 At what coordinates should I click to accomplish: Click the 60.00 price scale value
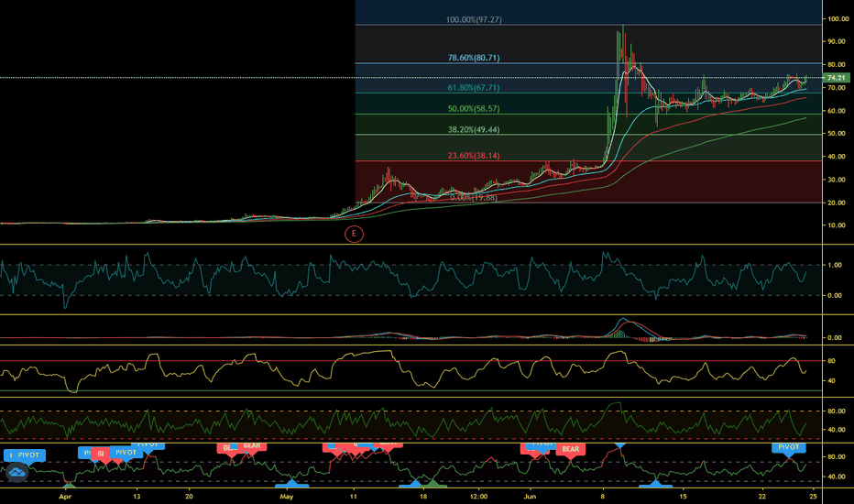[x=838, y=111]
